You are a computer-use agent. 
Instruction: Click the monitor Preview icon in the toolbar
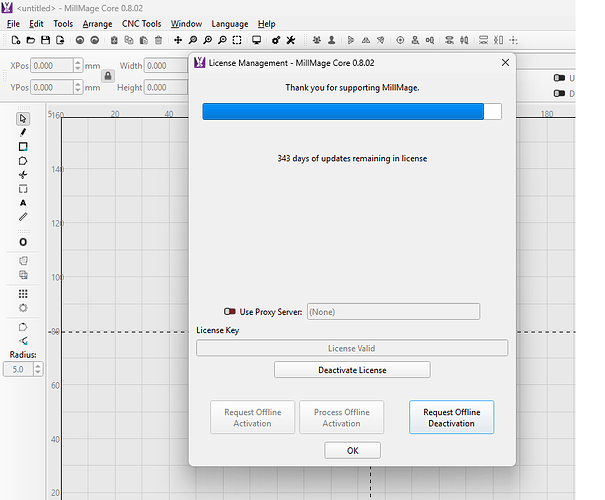pyautogui.click(x=256, y=40)
